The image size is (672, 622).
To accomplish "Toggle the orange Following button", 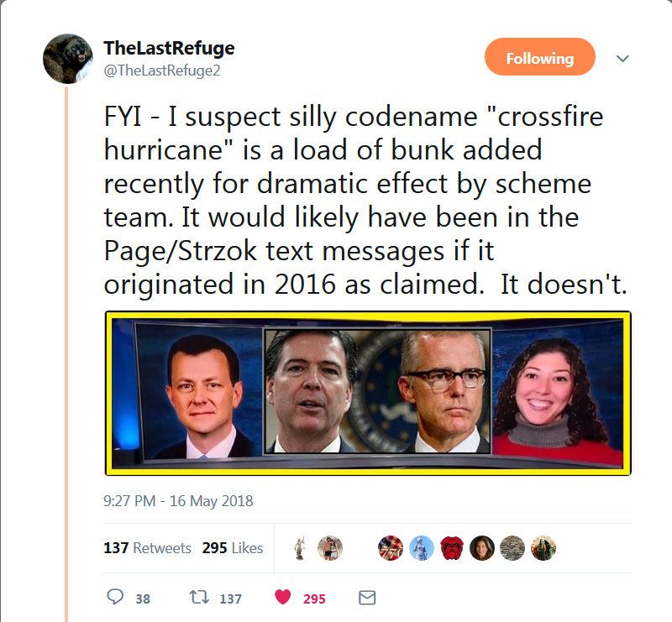I will [539, 59].
